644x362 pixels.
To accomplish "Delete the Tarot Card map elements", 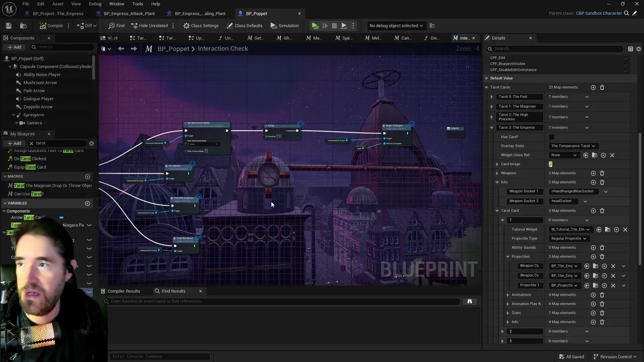I will point(602,211).
